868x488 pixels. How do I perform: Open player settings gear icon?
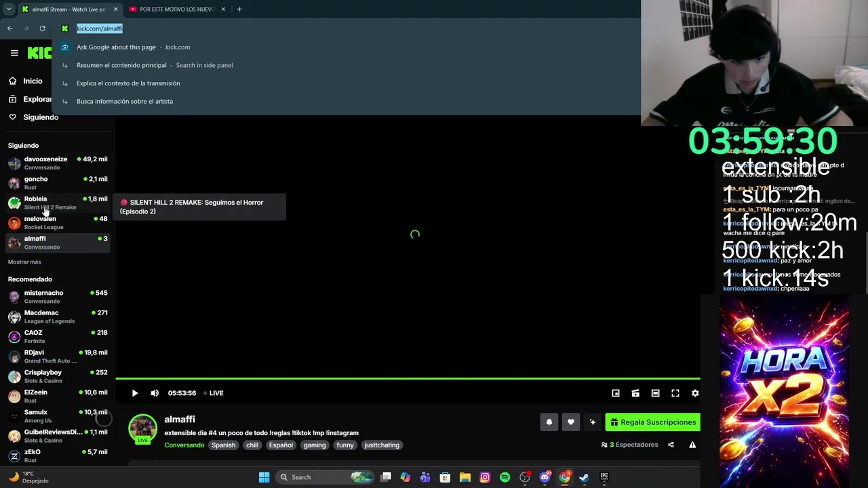[x=695, y=393]
